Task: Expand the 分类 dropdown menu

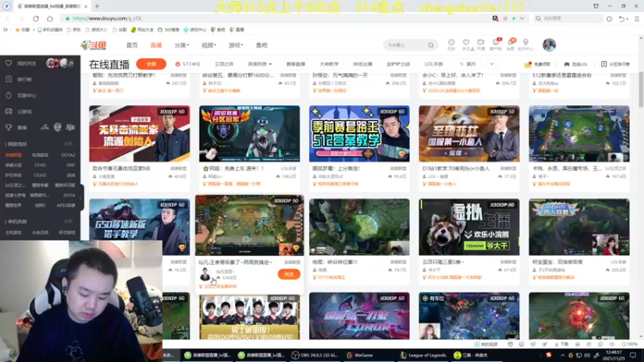Action: (182, 45)
